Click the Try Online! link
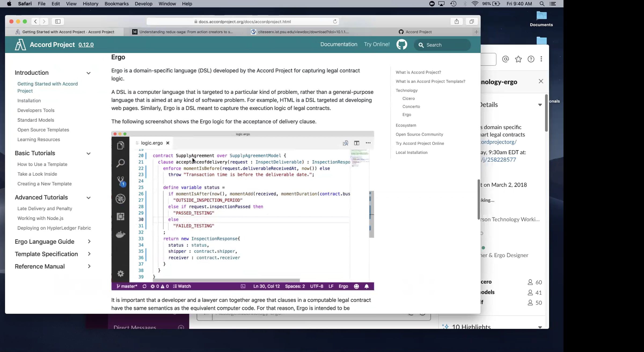Image resolution: width=644 pixels, height=352 pixels. (x=376, y=45)
